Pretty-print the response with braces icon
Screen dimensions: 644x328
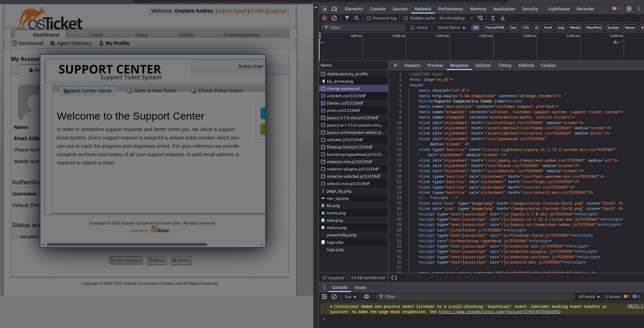pos(394,278)
